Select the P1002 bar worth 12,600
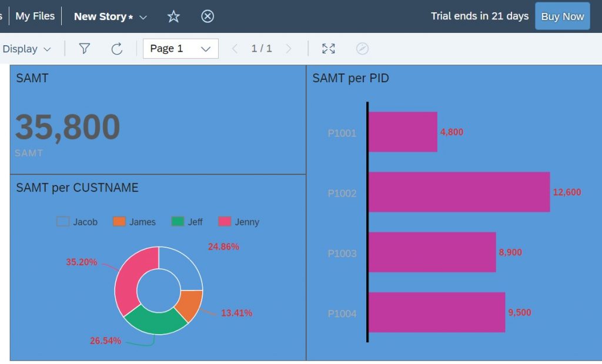This screenshot has height=364, width=602. point(459,192)
